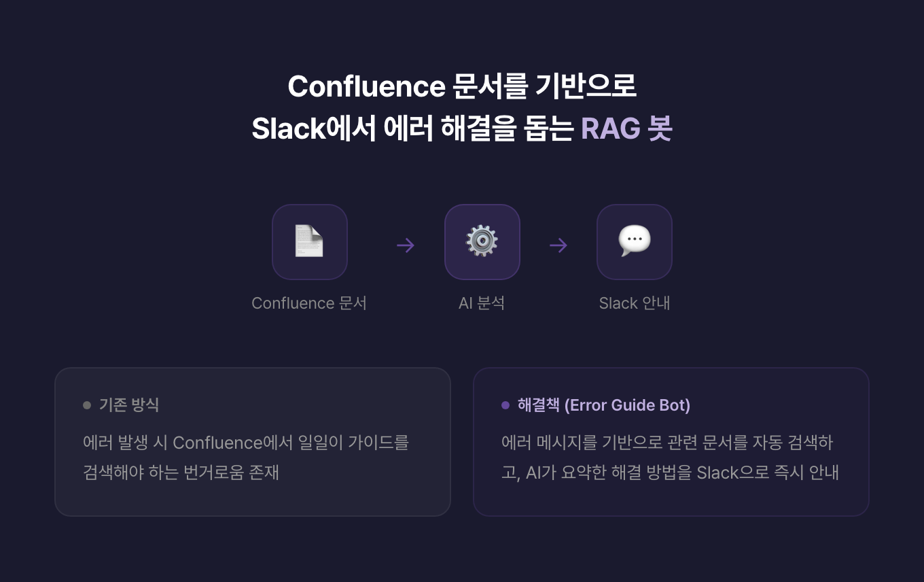This screenshot has height=582, width=924.
Task: Click the AI analysis gear icon
Action: coord(482,241)
